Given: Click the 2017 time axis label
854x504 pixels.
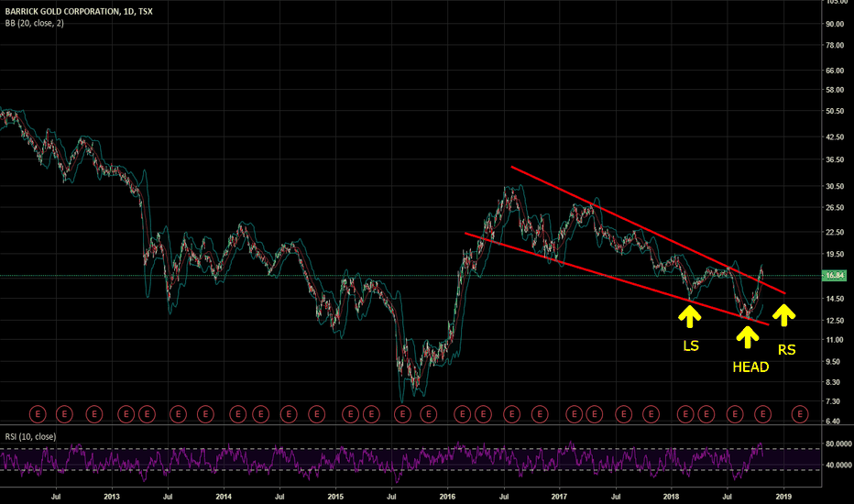Looking at the screenshot, I should (x=559, y=497).
